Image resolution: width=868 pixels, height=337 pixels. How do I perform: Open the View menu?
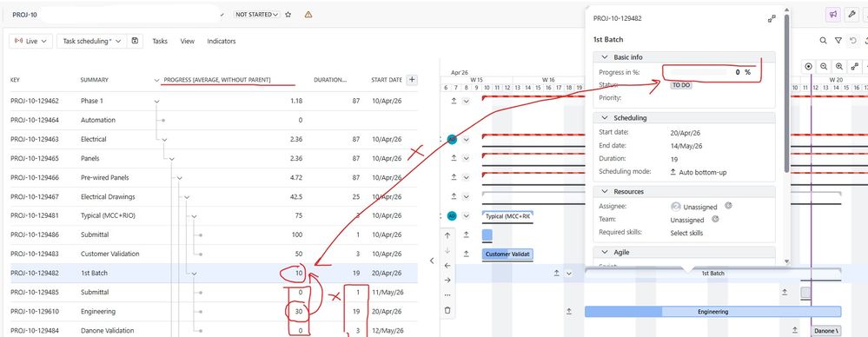coord(187,41)
